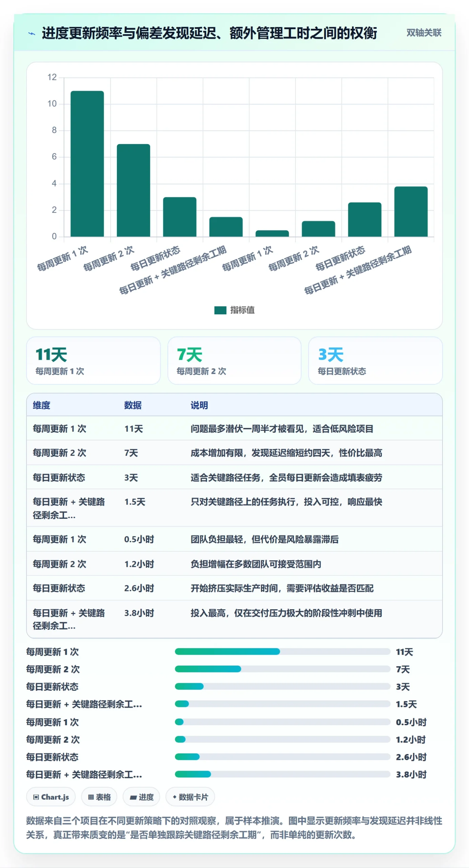Image resolution: width=469 pixels, height=868 pixels.
Task: Select table cell 团队负担最轻 description
Action: (x=265, y=539)
